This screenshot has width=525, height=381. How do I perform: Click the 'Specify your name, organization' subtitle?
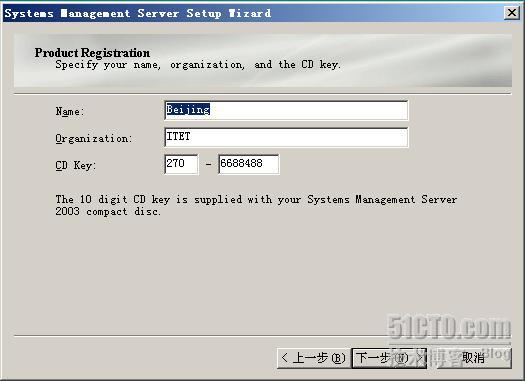pyautogui.click(x=198, y=65)
